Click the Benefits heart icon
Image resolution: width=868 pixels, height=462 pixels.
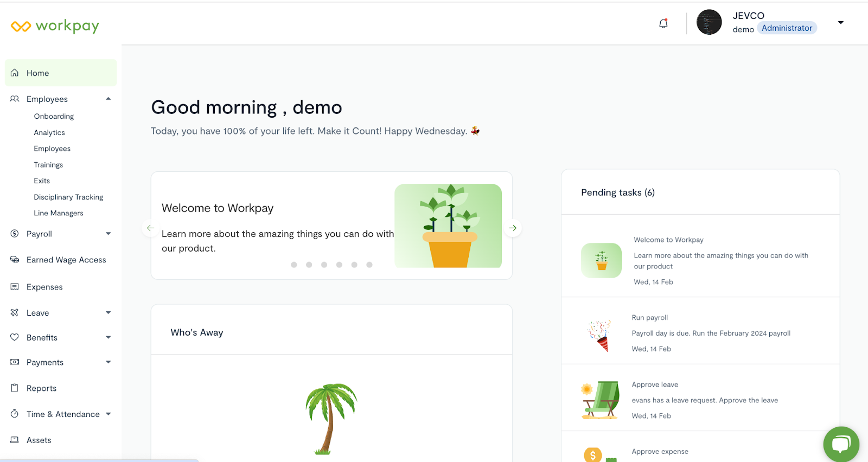pos(15,337)
